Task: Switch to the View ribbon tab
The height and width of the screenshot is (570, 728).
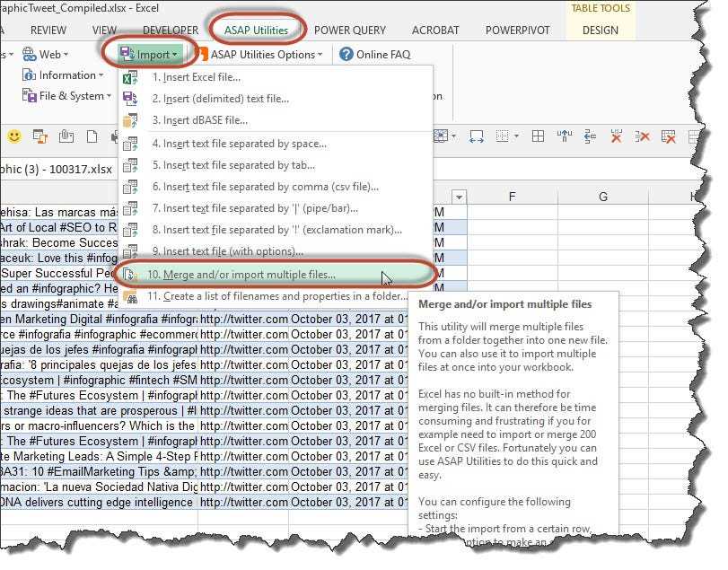Action: [104, 31]
